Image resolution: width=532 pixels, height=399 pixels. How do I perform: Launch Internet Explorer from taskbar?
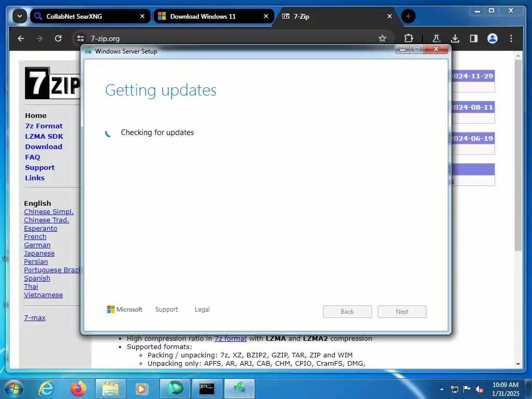46,389
